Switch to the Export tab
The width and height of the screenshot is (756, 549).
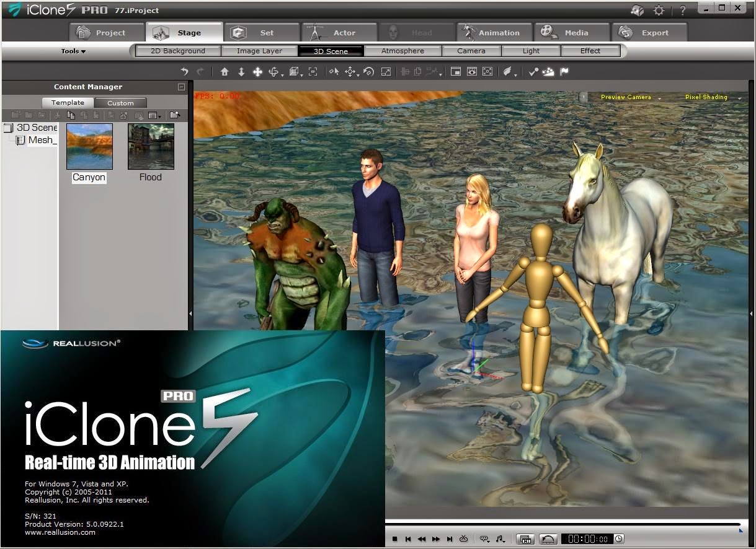click(x=649, y=32)
